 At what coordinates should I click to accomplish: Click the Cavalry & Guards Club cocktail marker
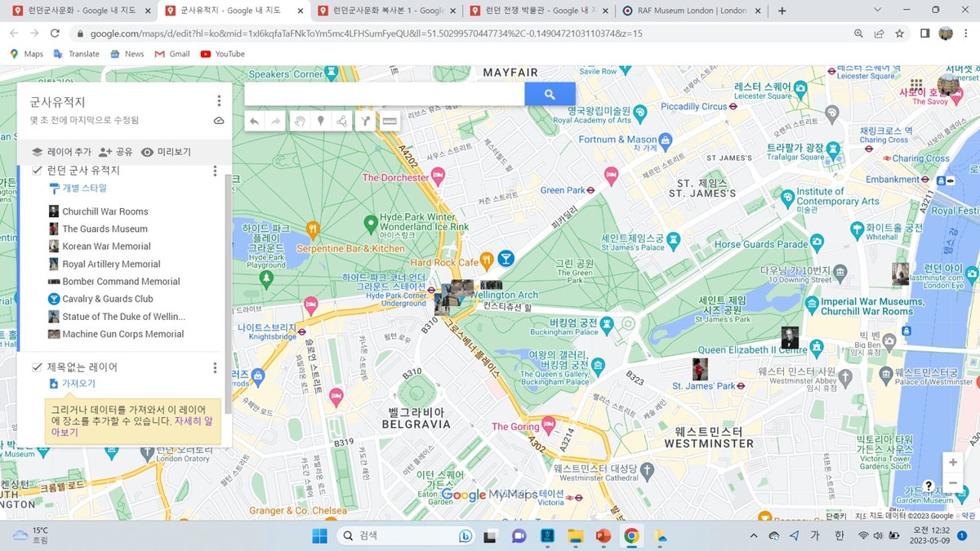[x=506, y=259]
